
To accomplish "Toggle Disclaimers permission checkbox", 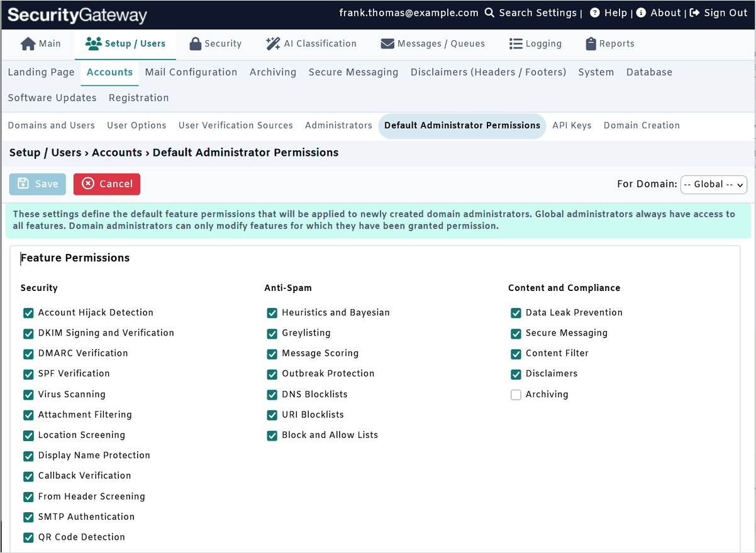I will (516, 374).
